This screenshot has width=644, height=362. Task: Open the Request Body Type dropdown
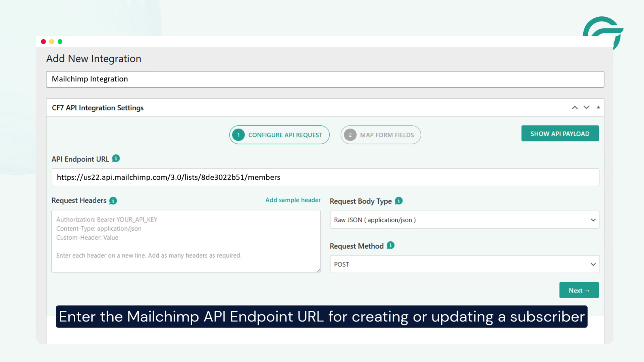pyautogui.click(x=464, y=220)
